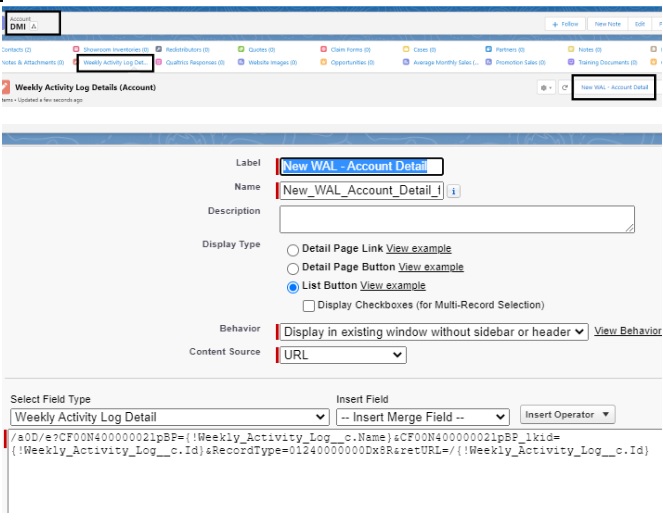The width and height of the screenshot is (663, 528).
Task: Click New WAL - Account Detail list button
Action: [614, 87]
